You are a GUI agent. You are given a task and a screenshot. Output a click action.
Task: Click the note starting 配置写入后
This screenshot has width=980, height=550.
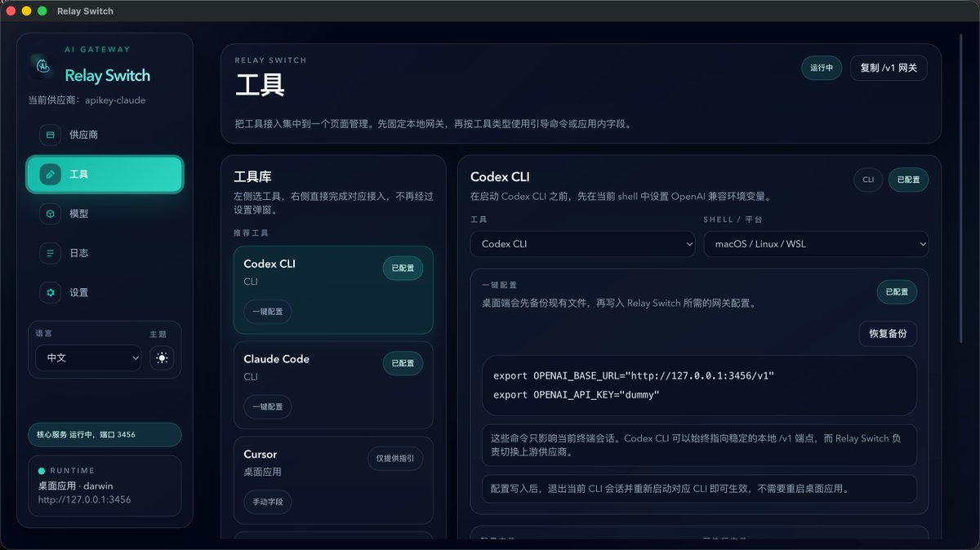pyautogui.click(x=699, y=490)
